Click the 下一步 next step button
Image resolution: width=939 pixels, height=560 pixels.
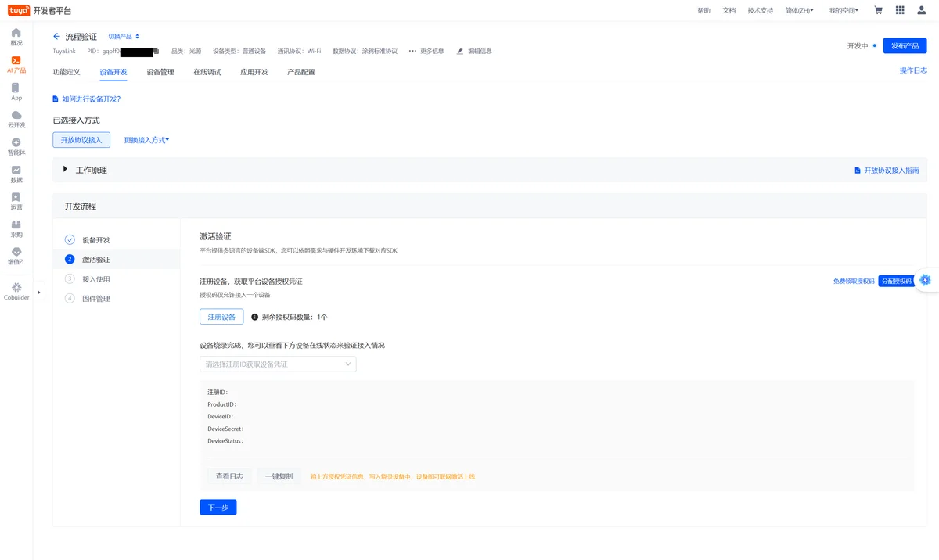218,507
